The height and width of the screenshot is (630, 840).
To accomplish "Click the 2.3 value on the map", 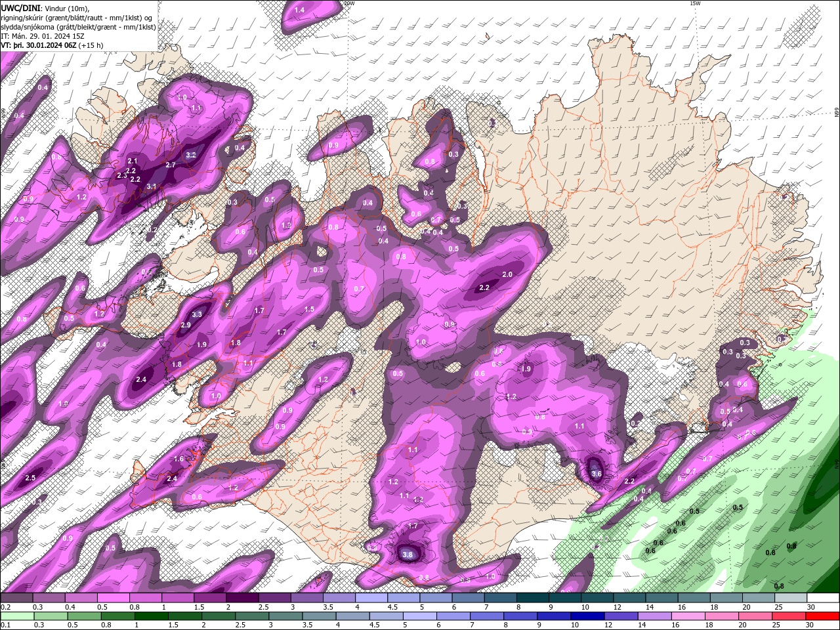I will click(122, 176).
